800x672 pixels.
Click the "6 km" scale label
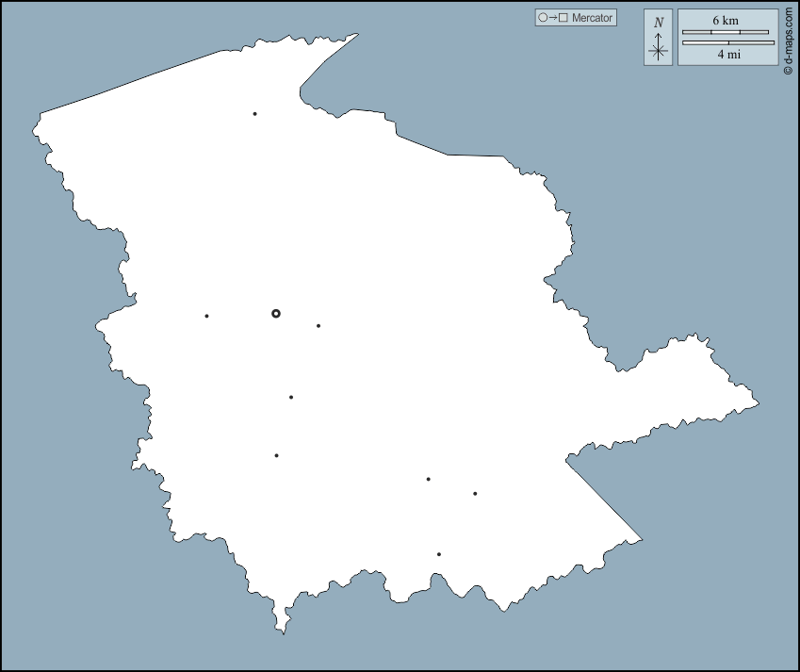[725, 20]
